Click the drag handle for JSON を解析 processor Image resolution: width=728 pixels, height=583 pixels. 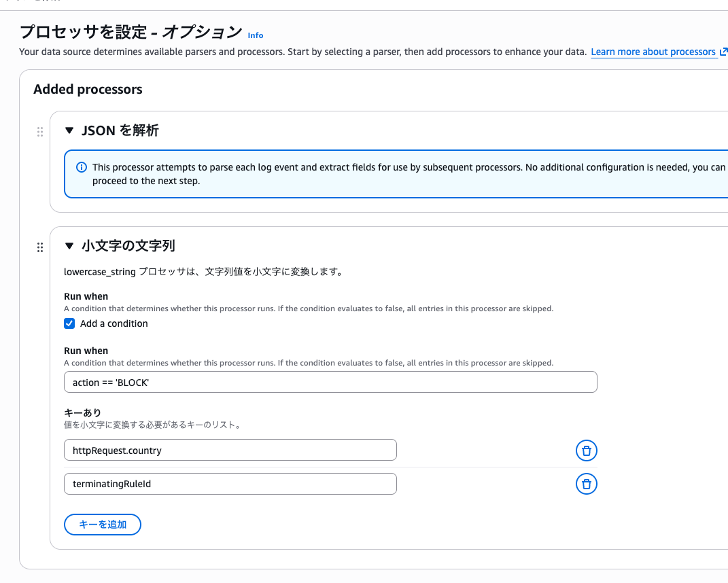(39, 132)
